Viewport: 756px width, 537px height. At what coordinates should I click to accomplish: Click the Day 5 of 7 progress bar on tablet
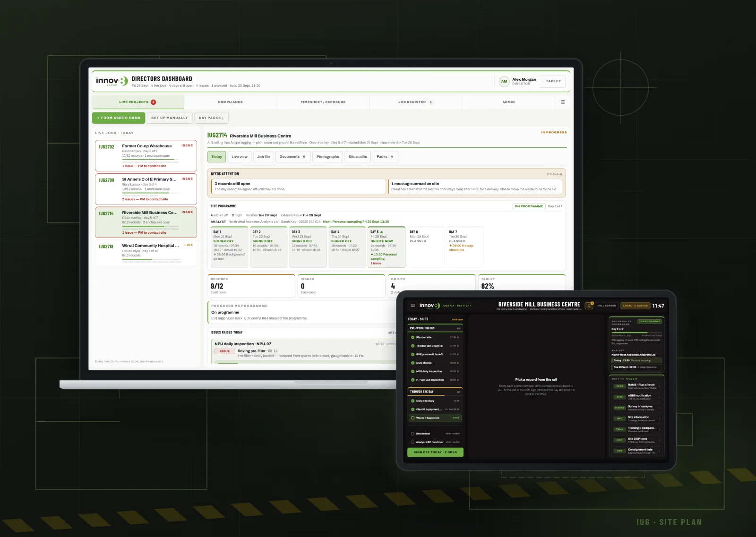tap(636, 332)
